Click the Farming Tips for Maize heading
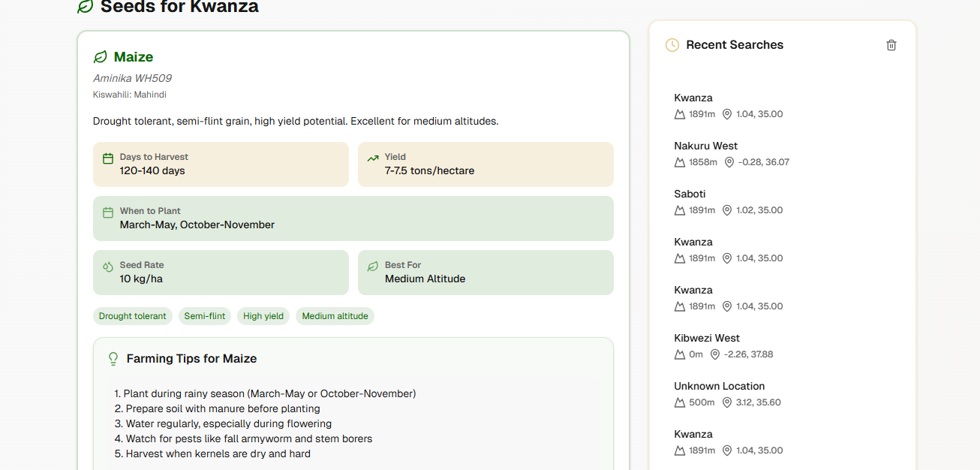Viewport: 980px width, 470px height. point(191,359)
